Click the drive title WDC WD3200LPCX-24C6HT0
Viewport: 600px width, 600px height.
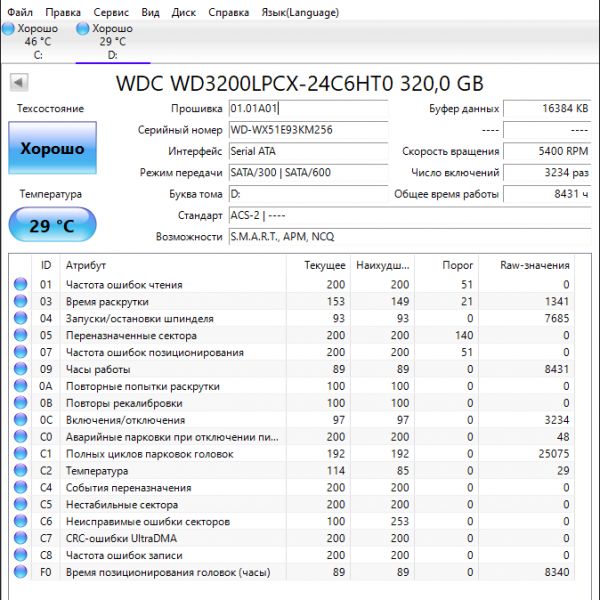[x=254, y=83]
